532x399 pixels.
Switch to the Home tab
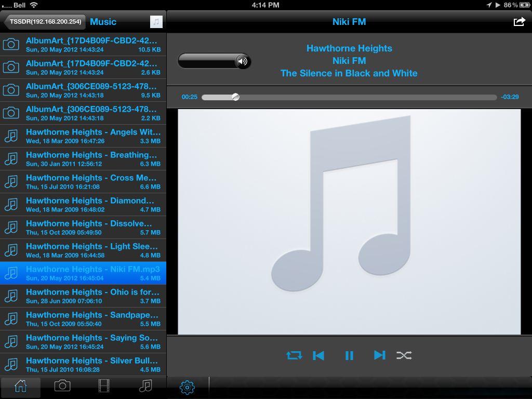(21, 386)
